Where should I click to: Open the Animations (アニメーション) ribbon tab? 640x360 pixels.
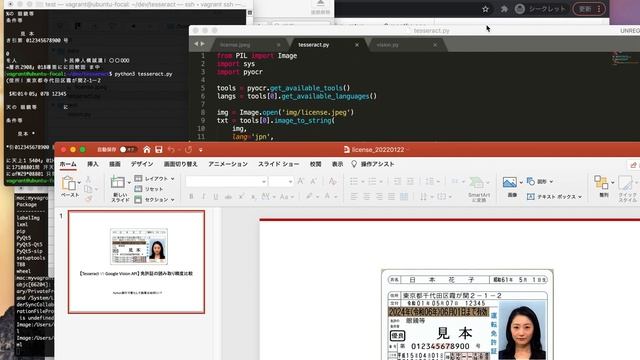pos(228,164)
